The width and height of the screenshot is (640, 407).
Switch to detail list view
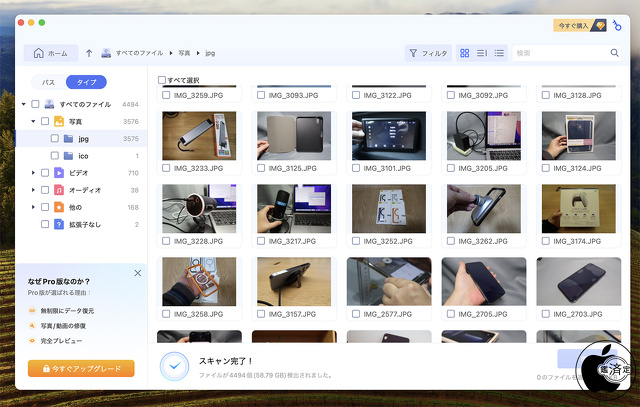point(482,53)
